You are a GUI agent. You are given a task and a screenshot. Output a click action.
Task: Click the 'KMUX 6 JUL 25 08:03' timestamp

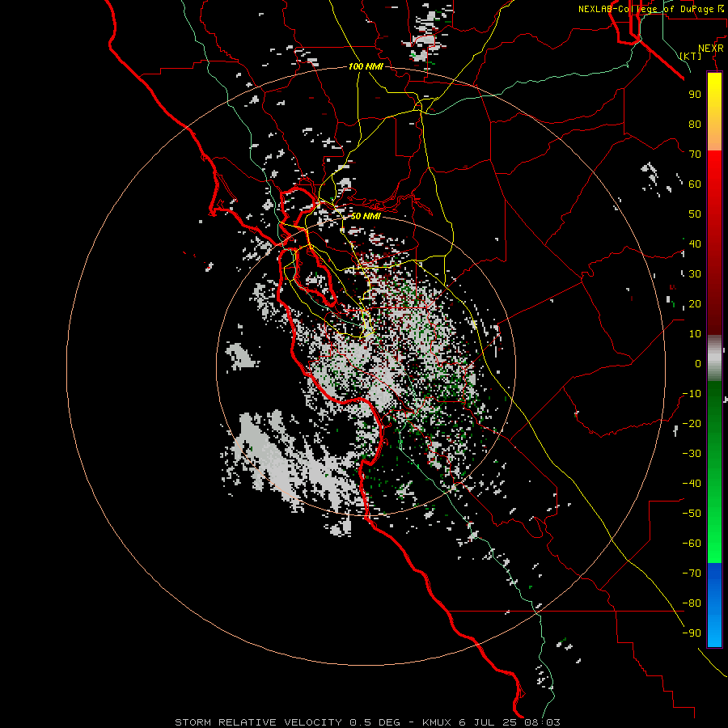click(491, 722)
